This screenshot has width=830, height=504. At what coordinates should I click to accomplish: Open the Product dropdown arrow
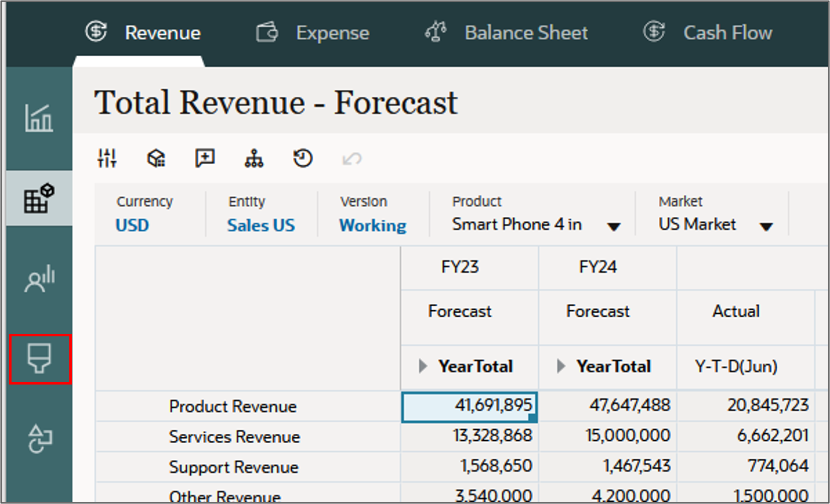point(613,227)
